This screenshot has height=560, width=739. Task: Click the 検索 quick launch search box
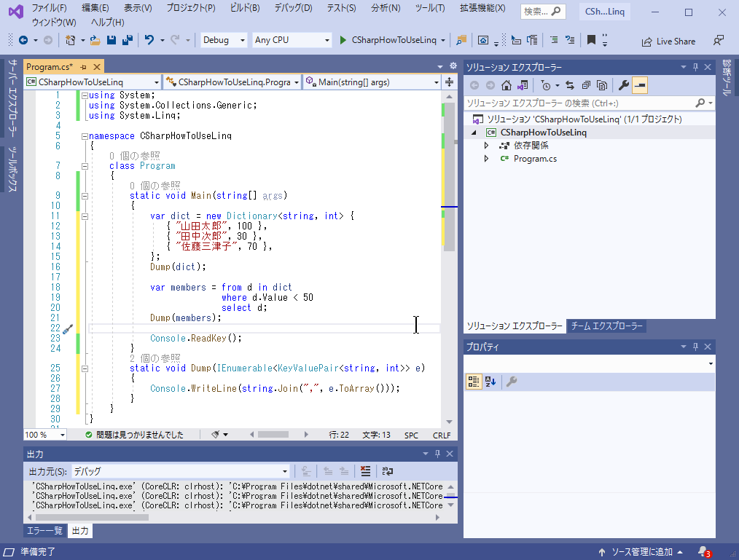(x=543, y=12)
